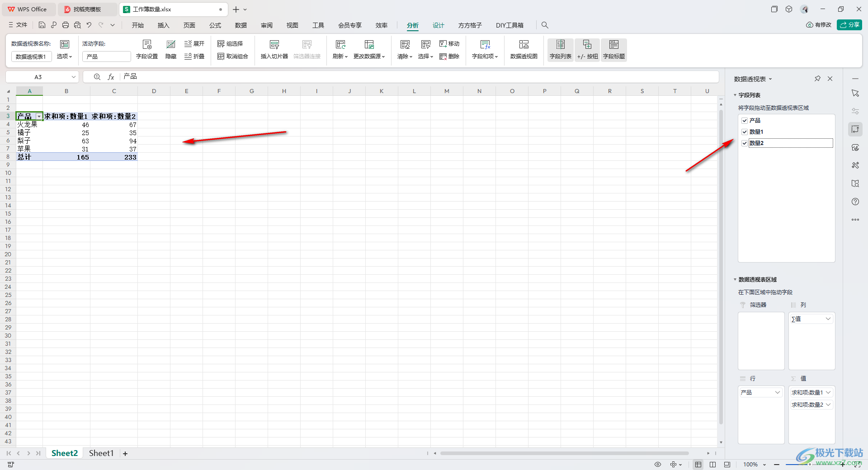Click the 分享 share button
This screenshot has height=470, width=868.
point(849,25)
